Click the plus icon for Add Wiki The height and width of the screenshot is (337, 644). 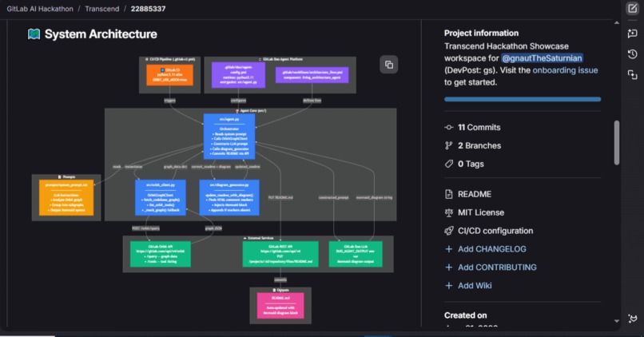point(448,286)
